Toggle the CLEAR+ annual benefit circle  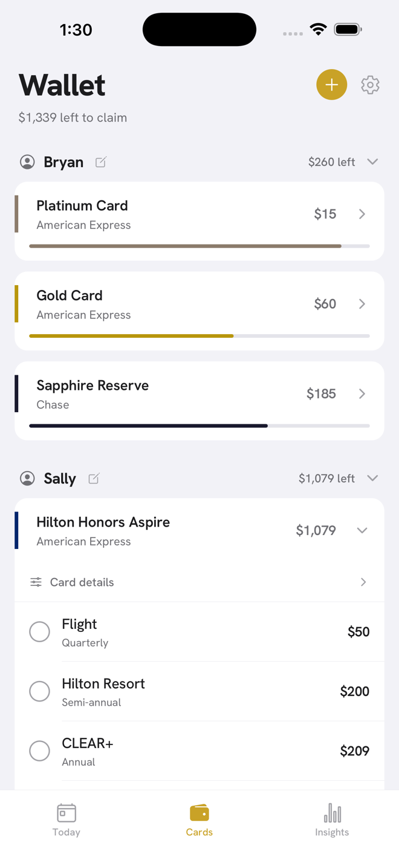[40, 751]
